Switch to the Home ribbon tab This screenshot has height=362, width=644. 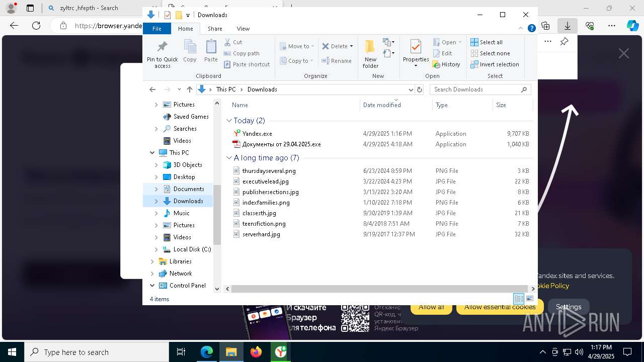pos(185,29)
